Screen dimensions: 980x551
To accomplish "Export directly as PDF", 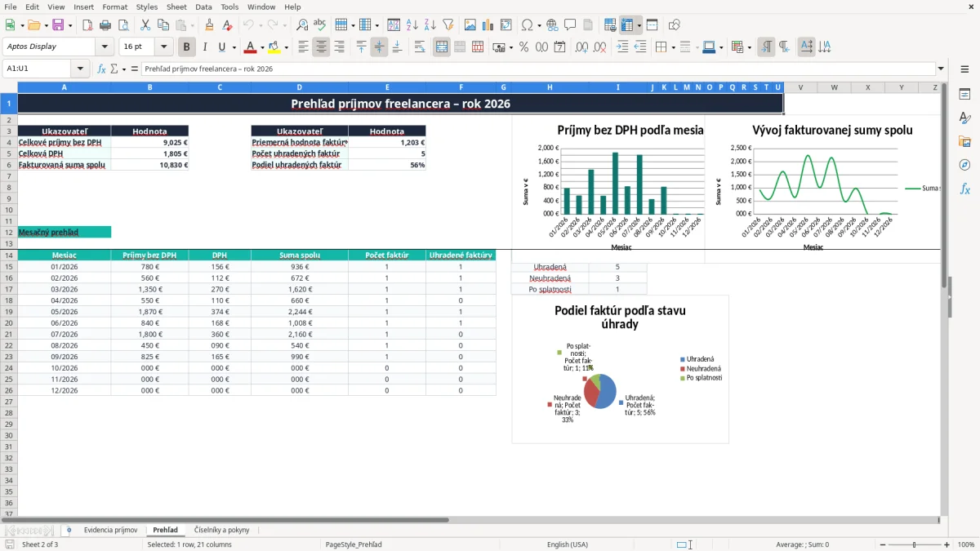I will 87,25.
